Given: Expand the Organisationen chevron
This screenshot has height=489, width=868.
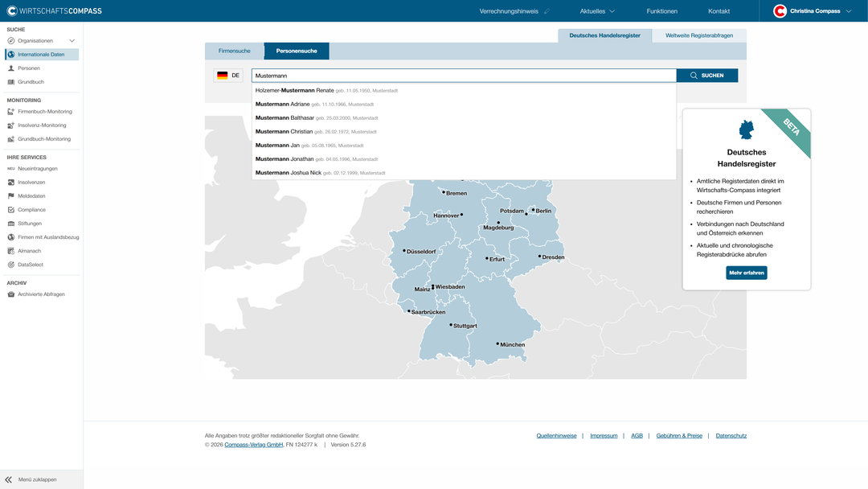Looking at the screenshot, I should click(72, 40).
